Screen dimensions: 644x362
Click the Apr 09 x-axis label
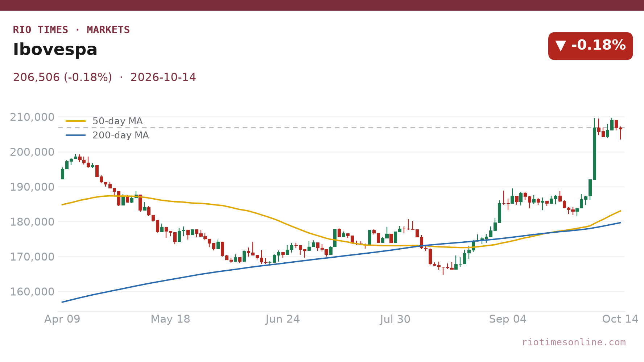[62, 319]
